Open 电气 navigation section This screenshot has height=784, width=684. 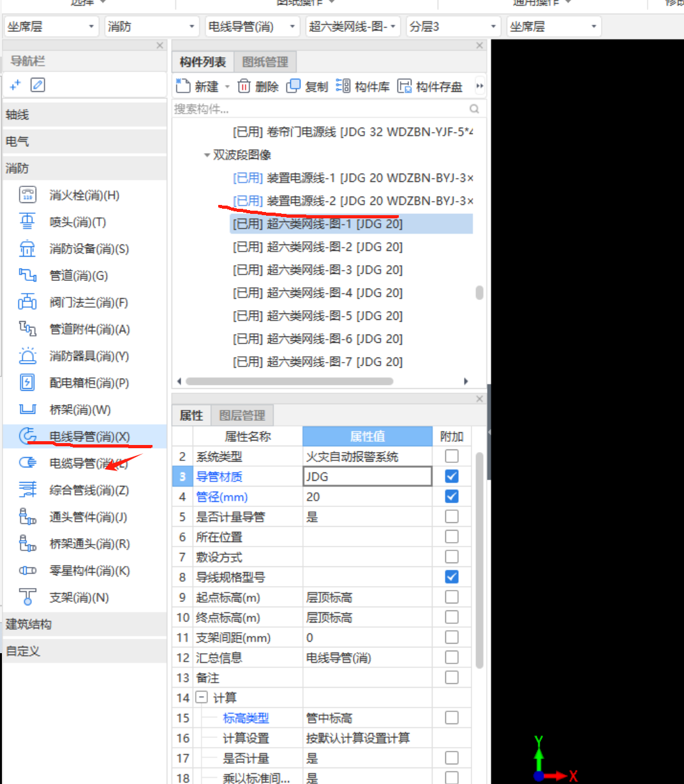pos(84,142)
